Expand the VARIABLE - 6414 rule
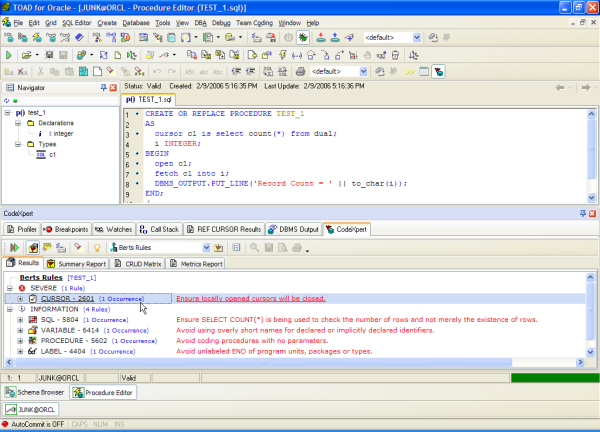 20,330
